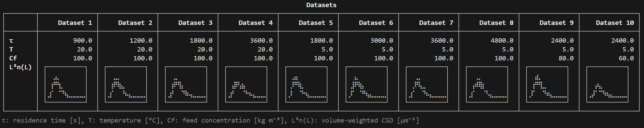Select residence time 3600.0 in Dataset 4
This screenshot has width=644, height=128.
(261, 41)
